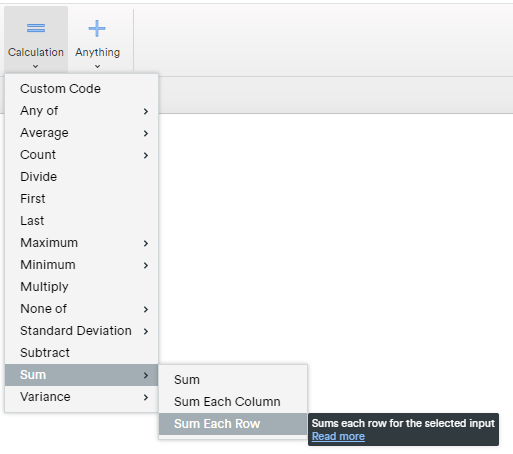Follow the Read more tooltip link

click(338, 436)
